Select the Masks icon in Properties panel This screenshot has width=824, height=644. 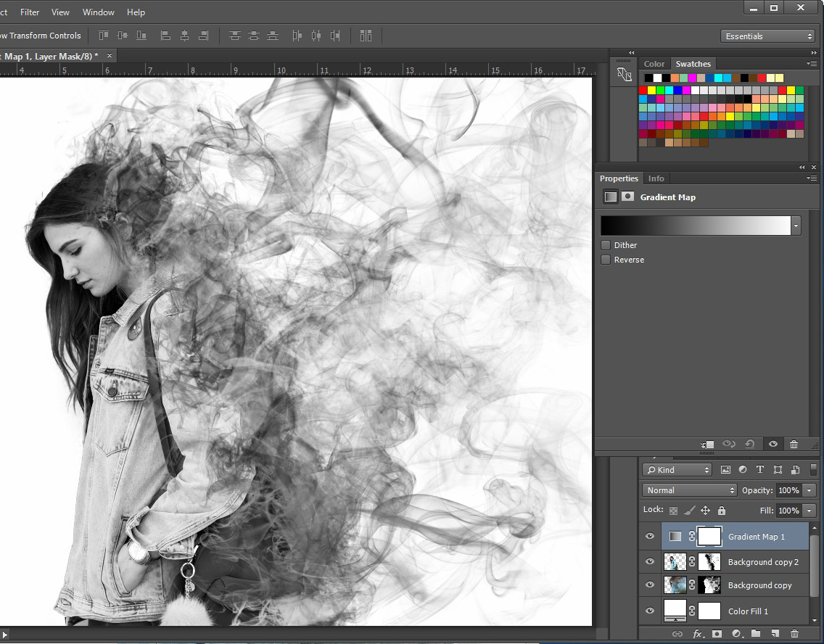coord(627,197)
